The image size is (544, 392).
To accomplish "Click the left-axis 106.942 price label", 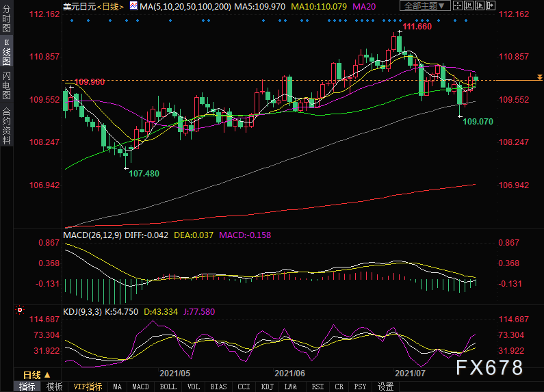I will pyautogui.click(x=44, y=185).
